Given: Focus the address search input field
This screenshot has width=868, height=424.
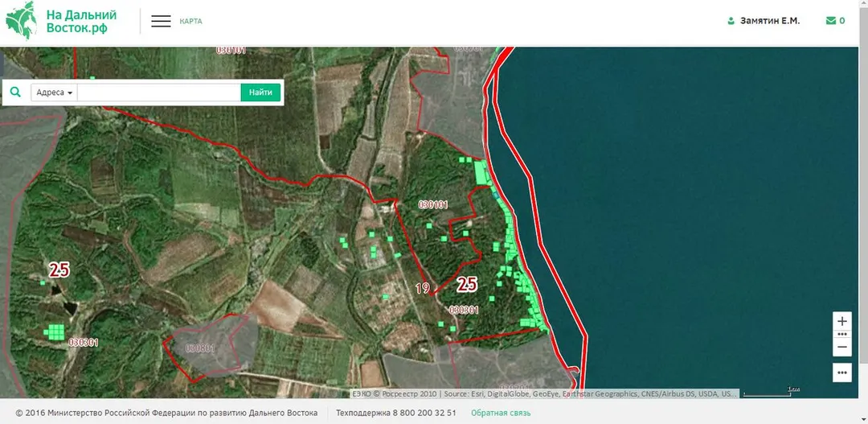Looking at the screenshot, I should (159, 93).
